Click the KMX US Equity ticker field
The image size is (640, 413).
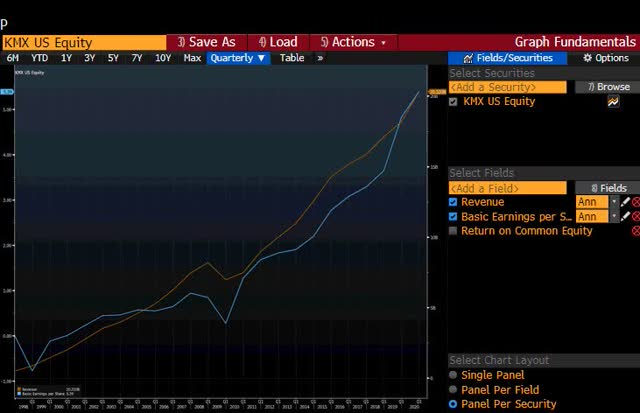pyautogui.click(x=84, y=42)
